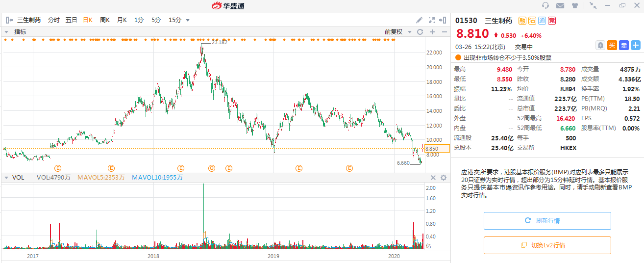Open skin theme shirt icon
The image size is (644, 263).
575,5
